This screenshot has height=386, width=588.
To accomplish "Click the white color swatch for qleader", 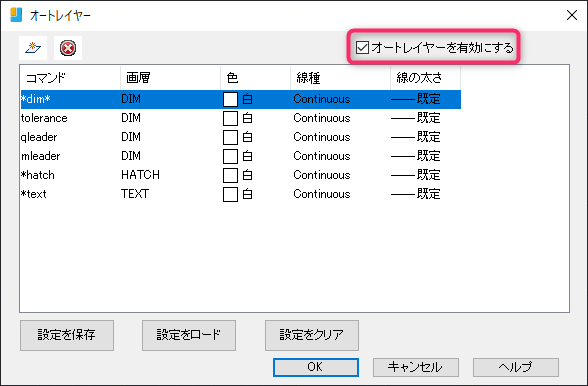I will [x=230, y=137].
